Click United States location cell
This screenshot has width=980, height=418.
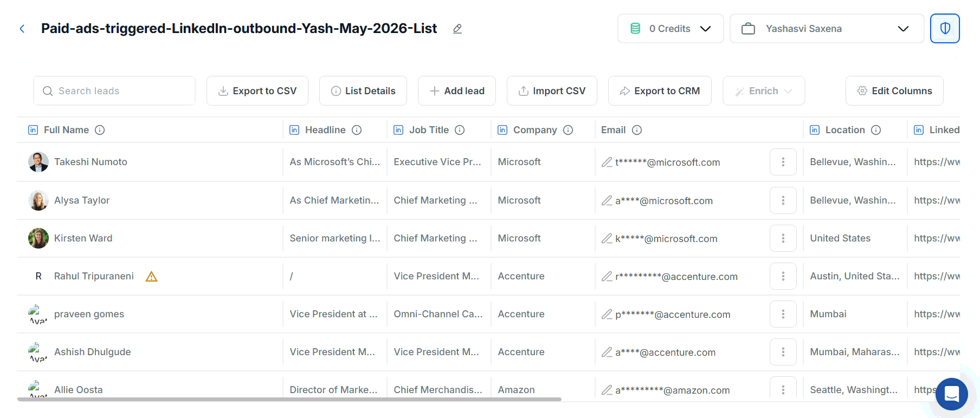click(x=840, y=238)
